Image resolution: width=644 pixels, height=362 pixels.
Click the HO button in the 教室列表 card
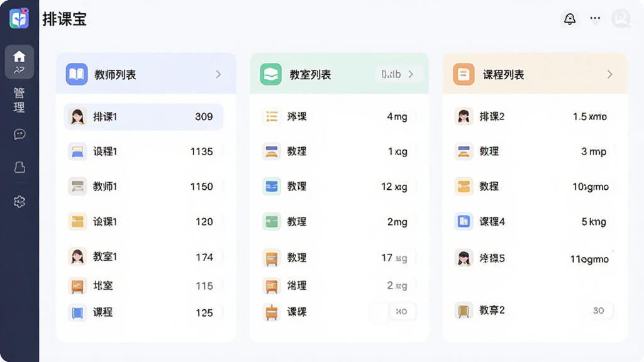pos(402,312)
